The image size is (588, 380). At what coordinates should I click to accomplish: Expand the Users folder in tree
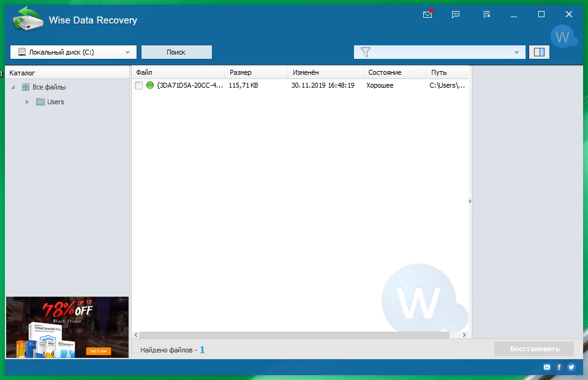click(x=27, y=102)
